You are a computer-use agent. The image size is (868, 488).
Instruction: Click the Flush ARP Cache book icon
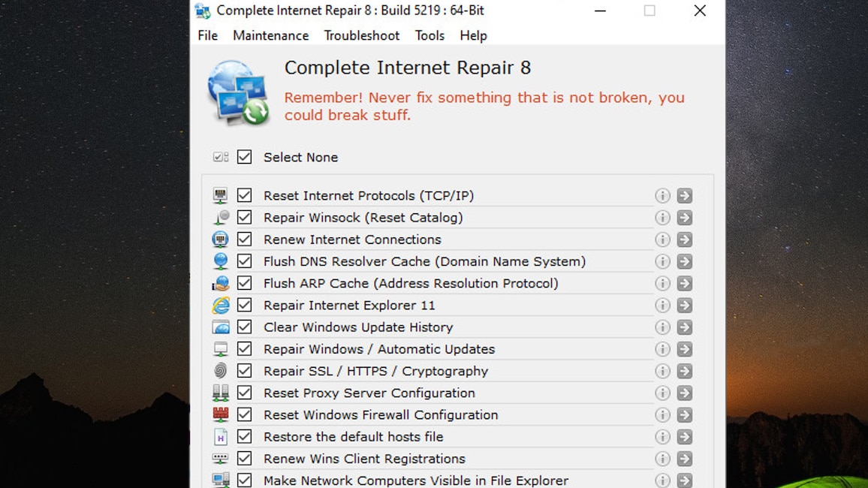[x=221, y=283]
